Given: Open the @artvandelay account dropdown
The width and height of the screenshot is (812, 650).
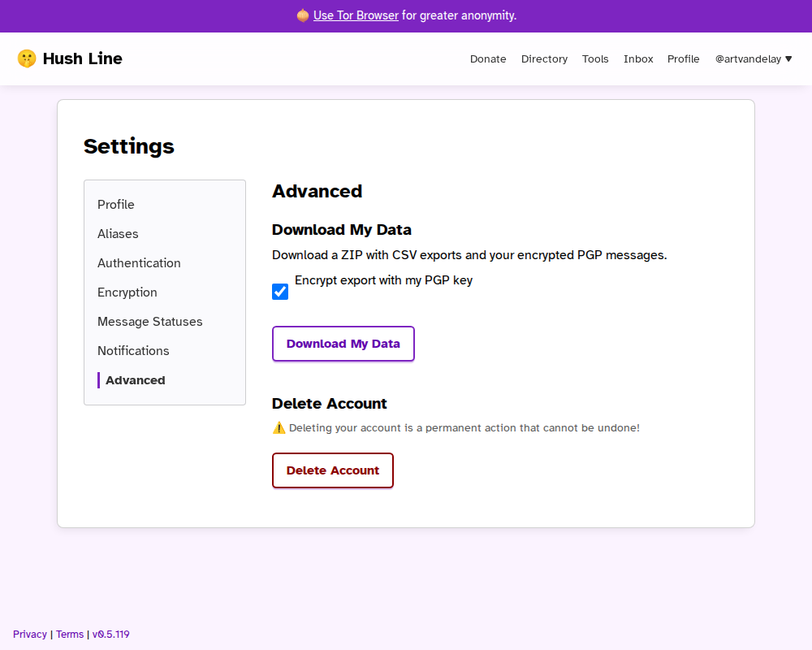Looking at the screenshot, I should coord(754,58).
